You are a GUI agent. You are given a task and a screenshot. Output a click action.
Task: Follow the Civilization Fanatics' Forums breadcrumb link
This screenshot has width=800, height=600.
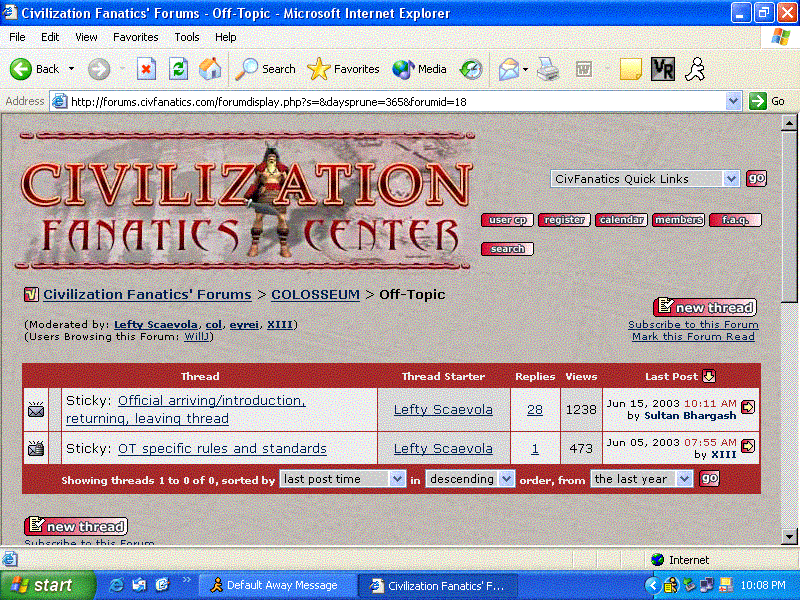pyautogui.click(x=147, y=295)
